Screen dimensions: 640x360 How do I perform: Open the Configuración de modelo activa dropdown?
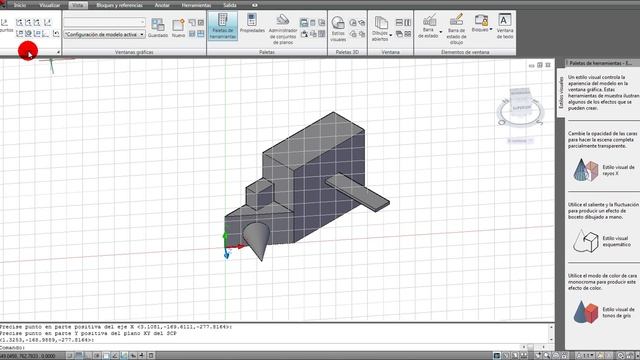click(104, 35)
